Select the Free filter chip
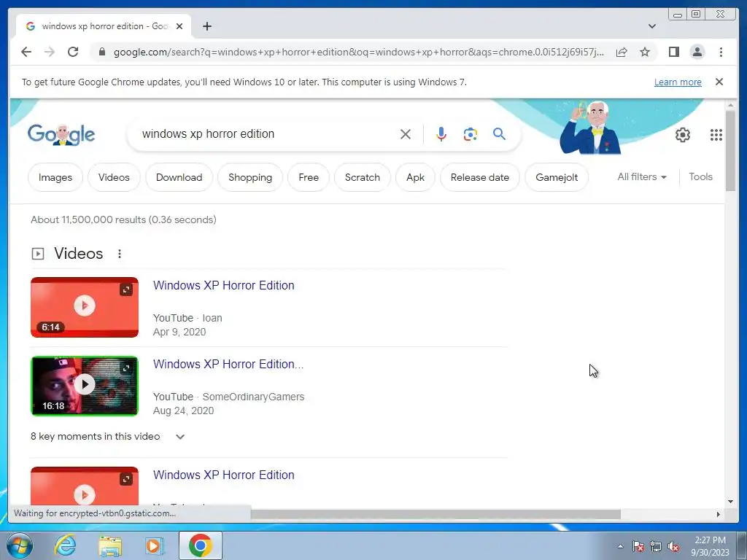 pos(309,177)
